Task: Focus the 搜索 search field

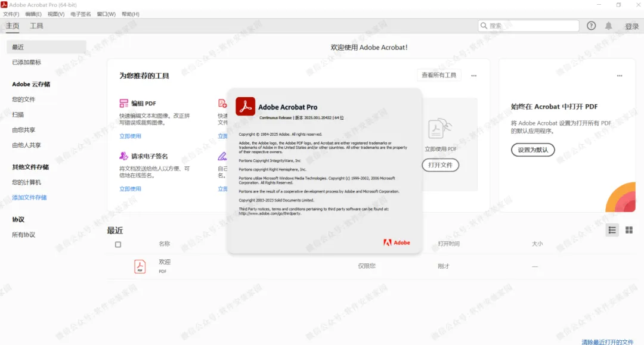Action: pos(528,26)
